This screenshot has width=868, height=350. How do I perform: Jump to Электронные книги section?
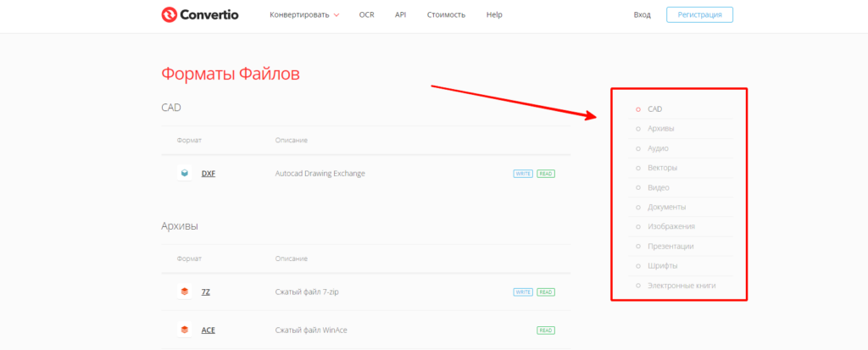point(682,286)
